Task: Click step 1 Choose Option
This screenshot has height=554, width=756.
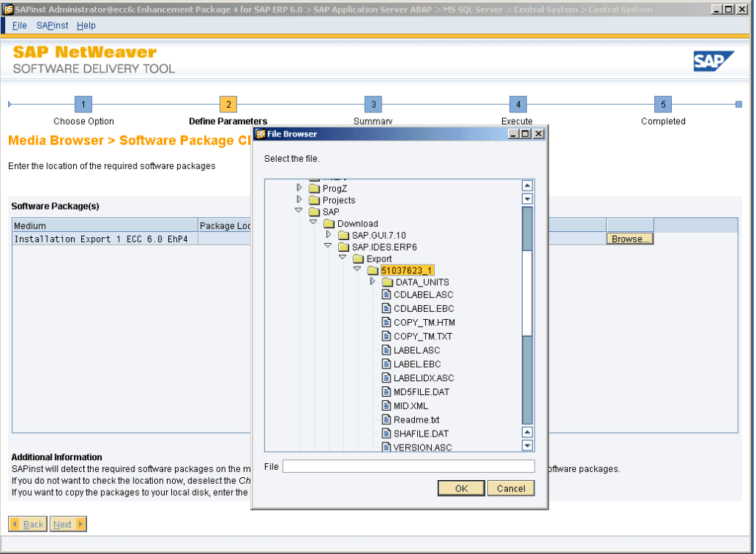Action: 83,104
